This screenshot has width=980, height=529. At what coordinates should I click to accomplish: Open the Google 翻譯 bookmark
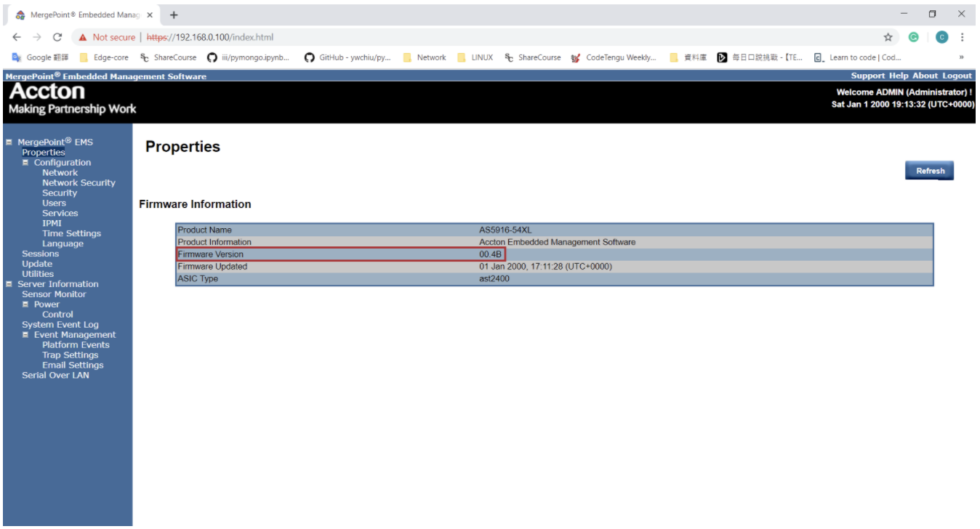coord(41,57)
